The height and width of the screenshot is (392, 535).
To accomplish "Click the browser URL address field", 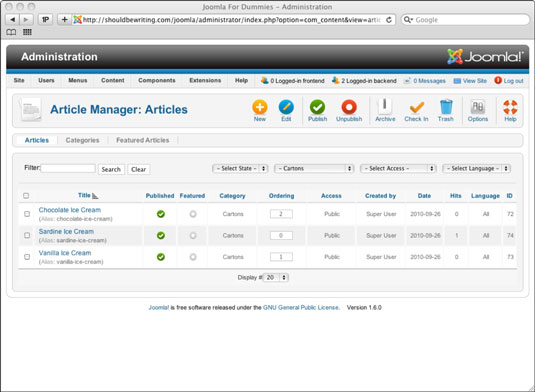I will tap(232, 20).
